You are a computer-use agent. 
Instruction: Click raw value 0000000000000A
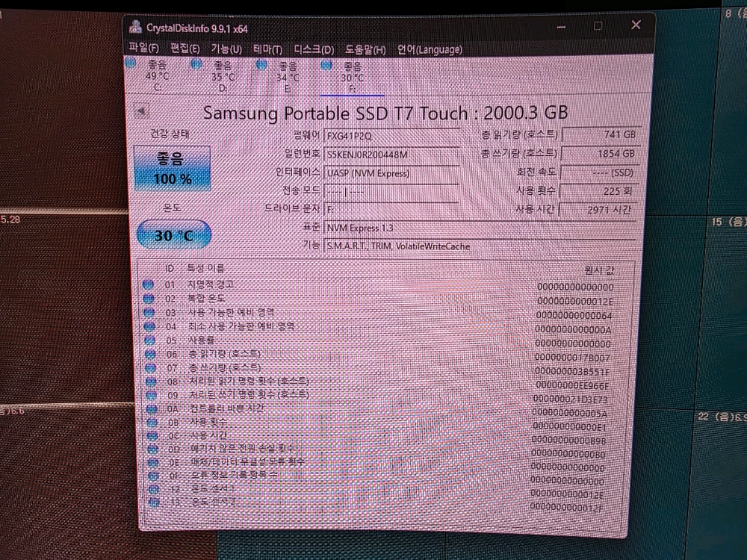(573, 329)
